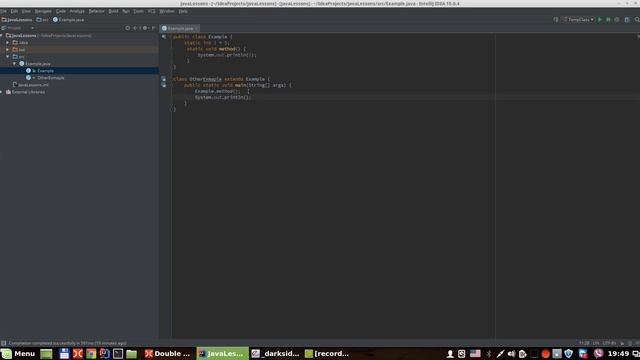The height and width of the screenshot is (360, 640).
Task: Open the View menu
Action: coord(26,11)
